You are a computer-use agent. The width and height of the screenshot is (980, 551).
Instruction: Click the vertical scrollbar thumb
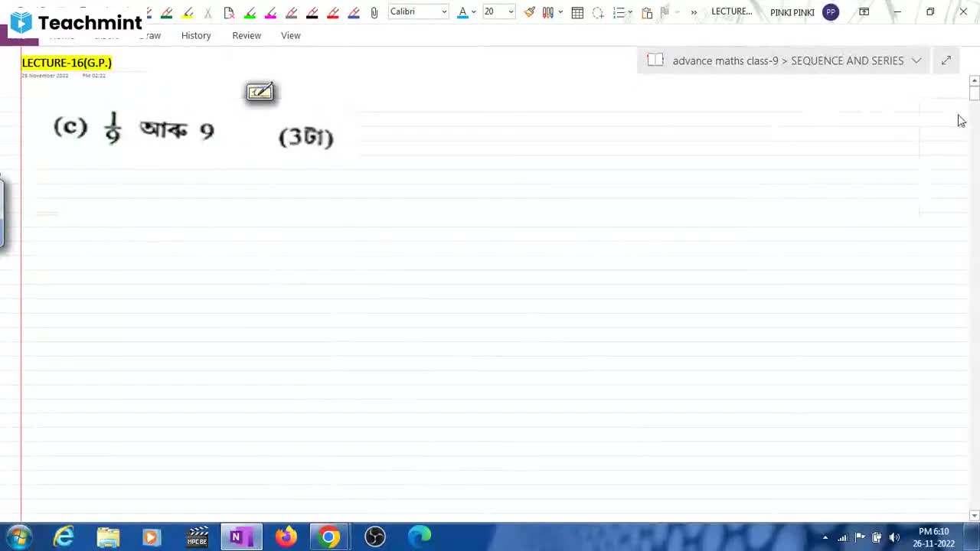point(974,93)
